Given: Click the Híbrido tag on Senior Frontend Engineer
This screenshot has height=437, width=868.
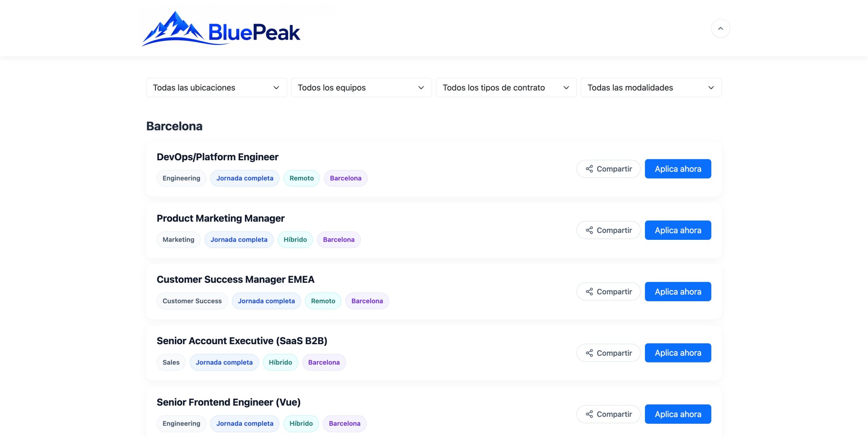Looking at the screenshot, I should coord(301,423).
